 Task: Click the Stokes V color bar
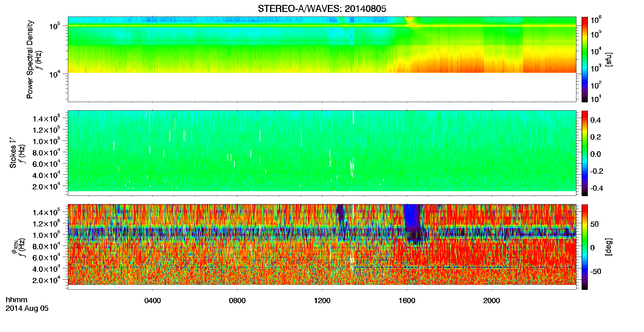click(x=585, y=153)
